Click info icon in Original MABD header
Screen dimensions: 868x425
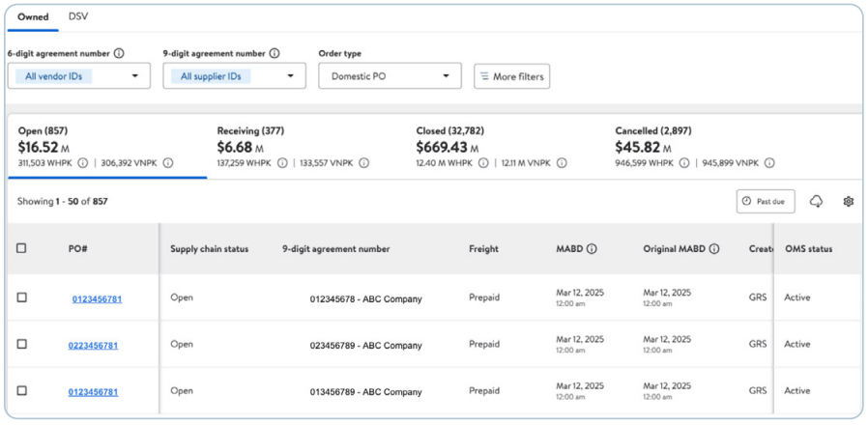(x=714, y=249)
